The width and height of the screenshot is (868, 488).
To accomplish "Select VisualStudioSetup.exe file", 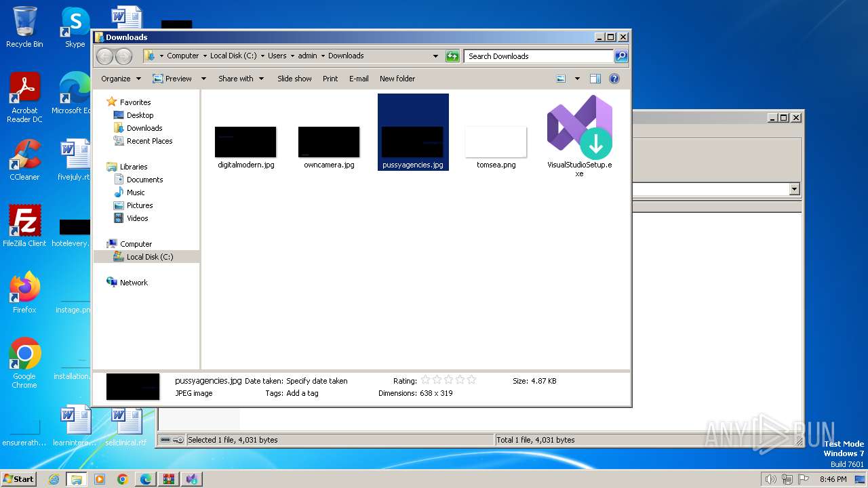I will click(x=580, y=136).
